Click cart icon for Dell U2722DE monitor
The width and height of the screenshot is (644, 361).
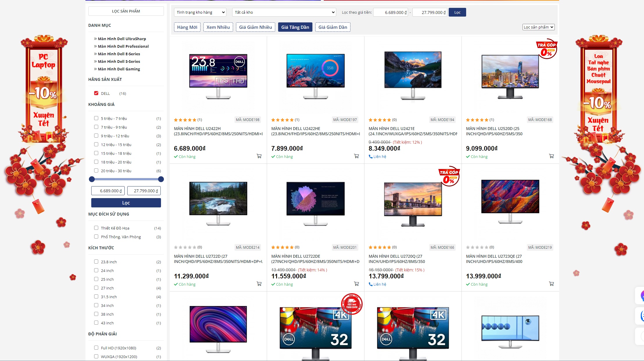pos(356,284)
